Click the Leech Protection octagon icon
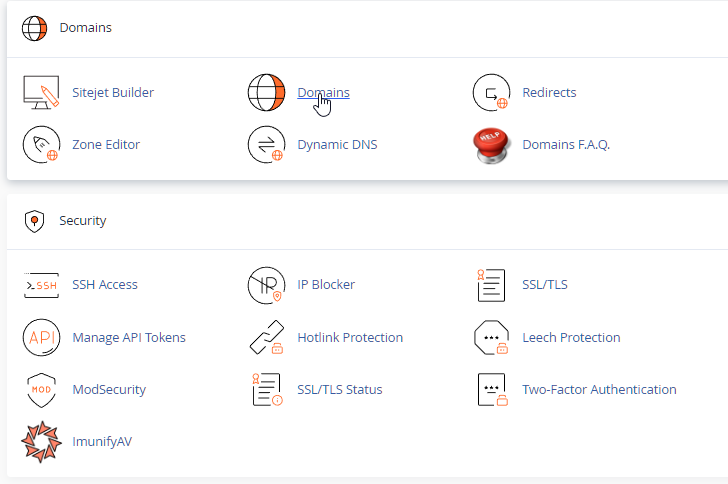The image size is (728, 484). coord(491,337)
